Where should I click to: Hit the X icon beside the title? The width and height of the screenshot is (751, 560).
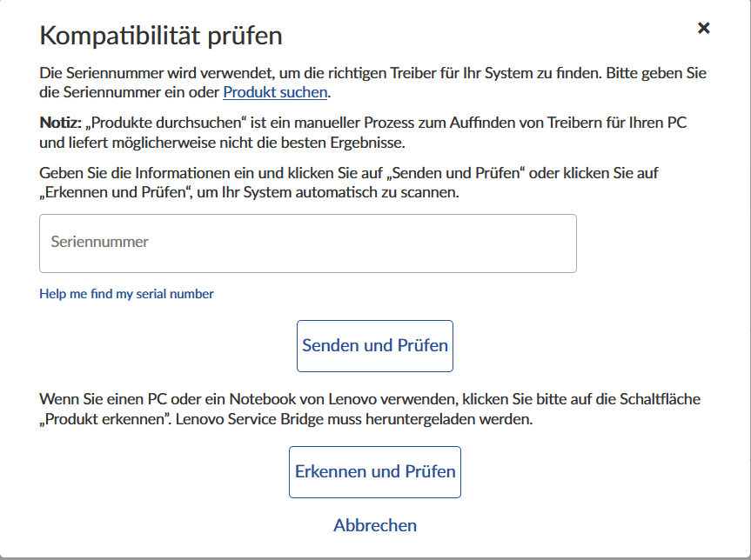tap(704, 28)
